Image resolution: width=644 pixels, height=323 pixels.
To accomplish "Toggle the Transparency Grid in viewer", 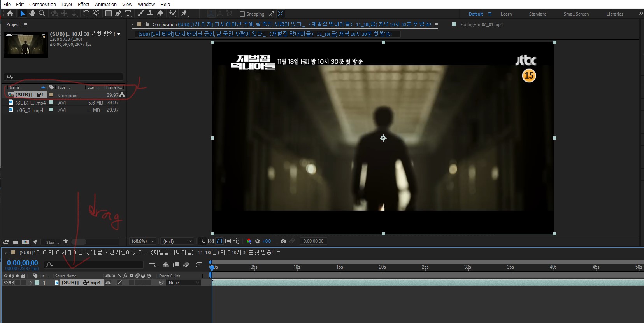I will (x=211, y=241).
